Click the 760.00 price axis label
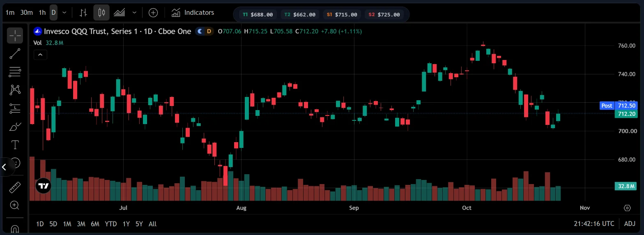Screen dimensions: 644x235 click(628, 46)
